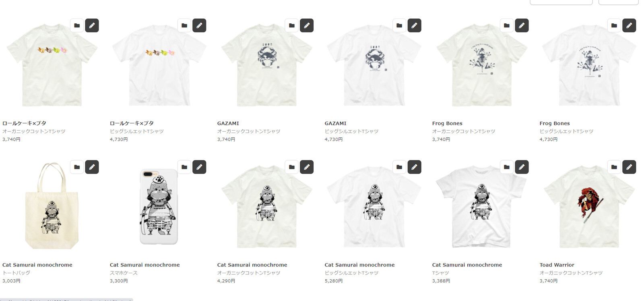Select the ロールケーキ×ブタ 4,730円 shirt thumbnail
Viewport: 644px width, 301px height.
pyautogui.click(x=159, y=65)
